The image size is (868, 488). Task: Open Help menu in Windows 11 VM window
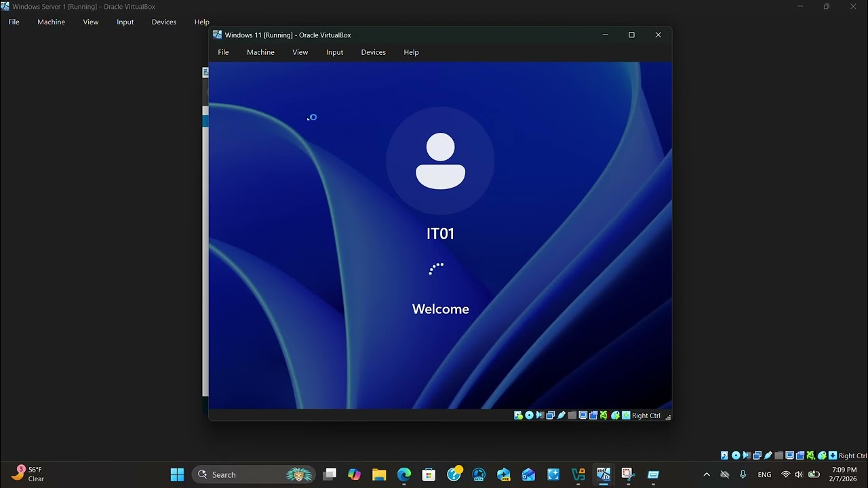click(411, 52)
